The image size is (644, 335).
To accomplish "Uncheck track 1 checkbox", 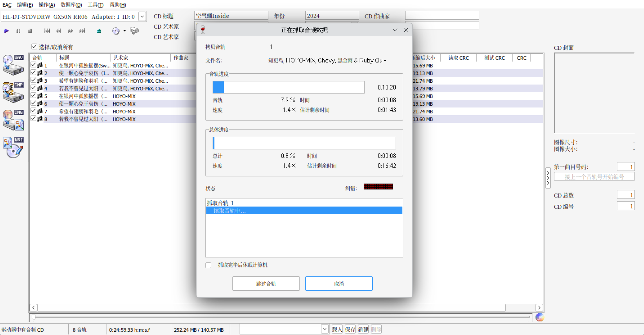I will pos(33,65).
